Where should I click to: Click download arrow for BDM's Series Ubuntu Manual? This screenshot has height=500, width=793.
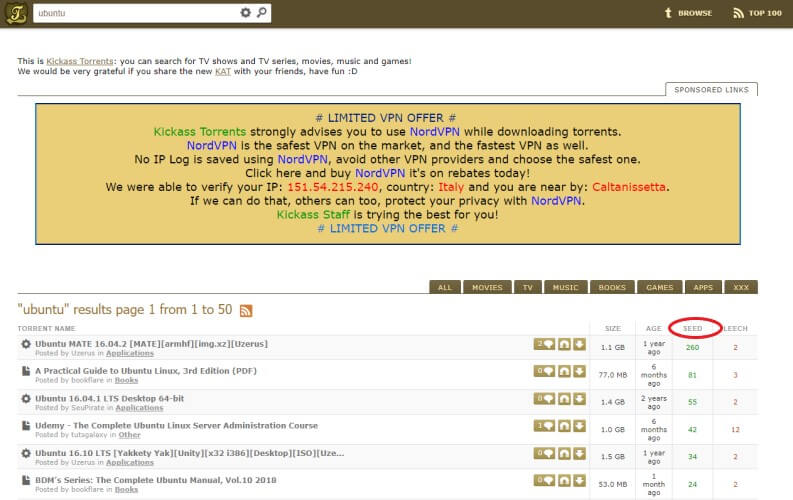[580, 480]
